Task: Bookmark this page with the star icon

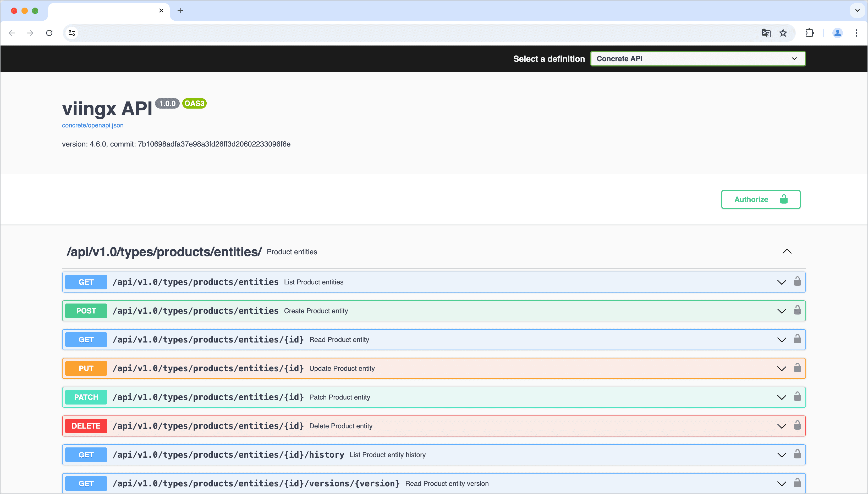Action: pos(783,33)
